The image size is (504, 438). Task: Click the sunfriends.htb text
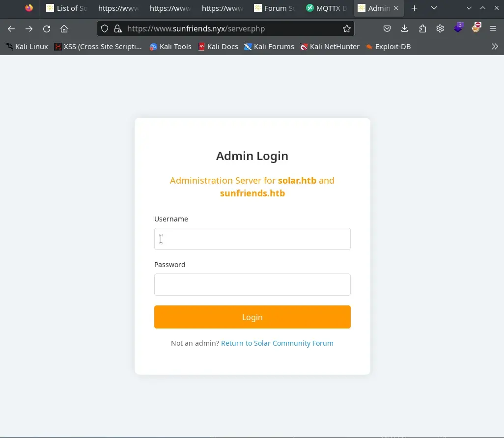252,193
